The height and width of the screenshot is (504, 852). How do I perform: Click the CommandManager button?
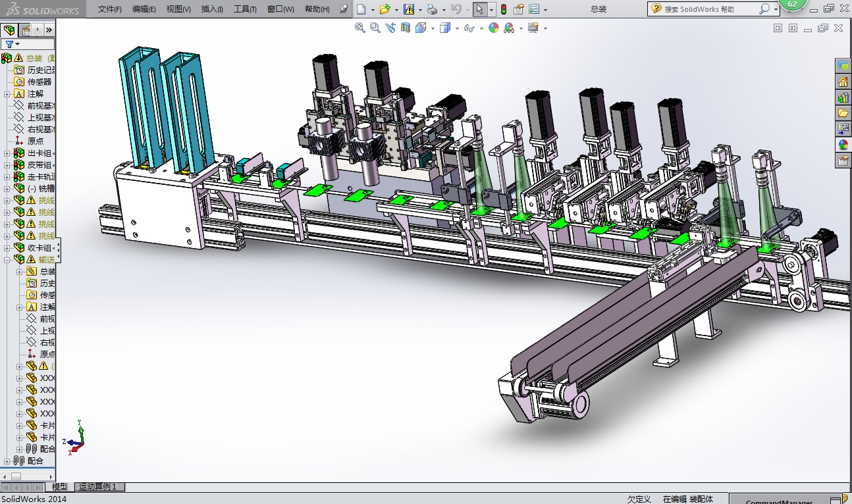[779, 500]
